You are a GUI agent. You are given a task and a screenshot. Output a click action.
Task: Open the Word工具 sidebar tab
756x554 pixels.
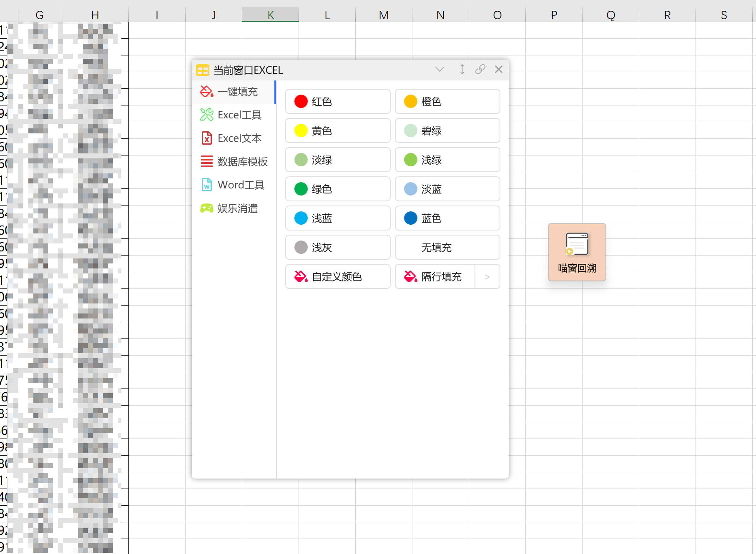coord(234,185)
